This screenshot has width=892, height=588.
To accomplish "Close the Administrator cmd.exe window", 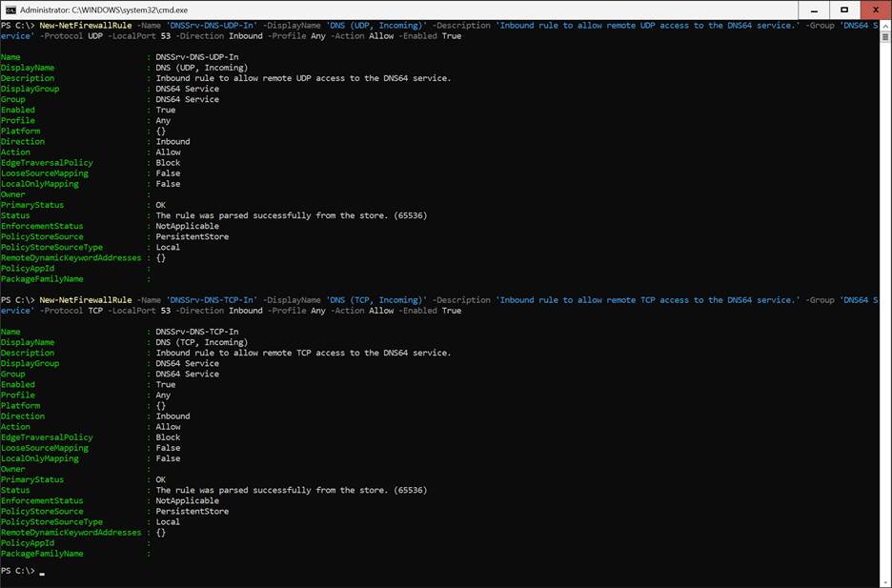I will (x=876, y=10).
